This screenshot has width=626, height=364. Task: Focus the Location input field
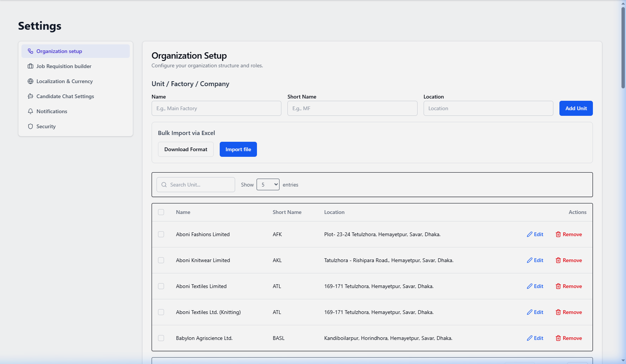coord(488,108)
